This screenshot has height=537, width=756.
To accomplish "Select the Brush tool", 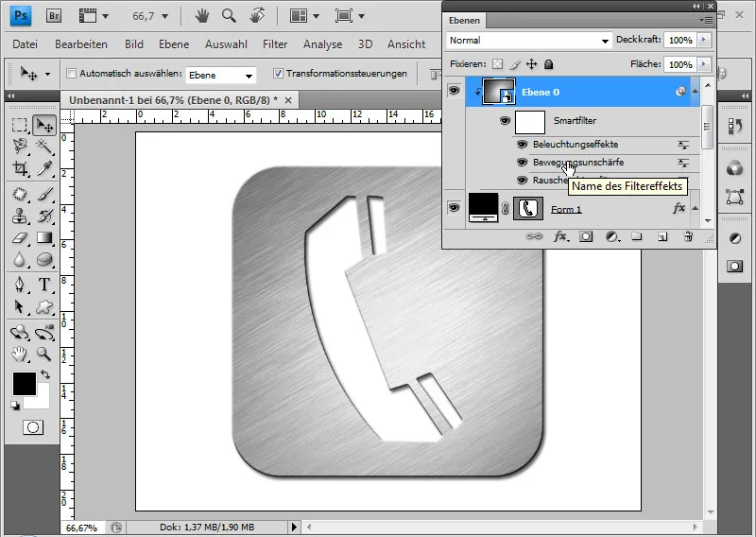I will click(x=44, y=194).
